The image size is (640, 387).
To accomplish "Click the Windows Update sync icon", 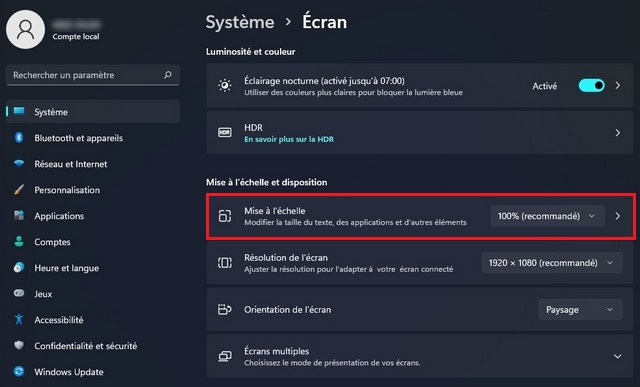I will pyautogui.click(x=19, y=371).
